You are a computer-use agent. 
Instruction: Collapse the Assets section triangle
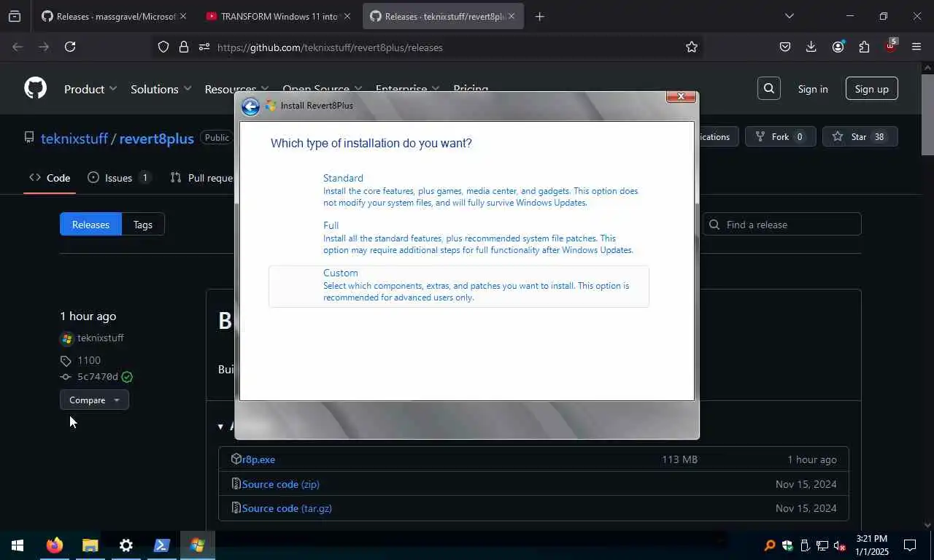coord(220,427)
